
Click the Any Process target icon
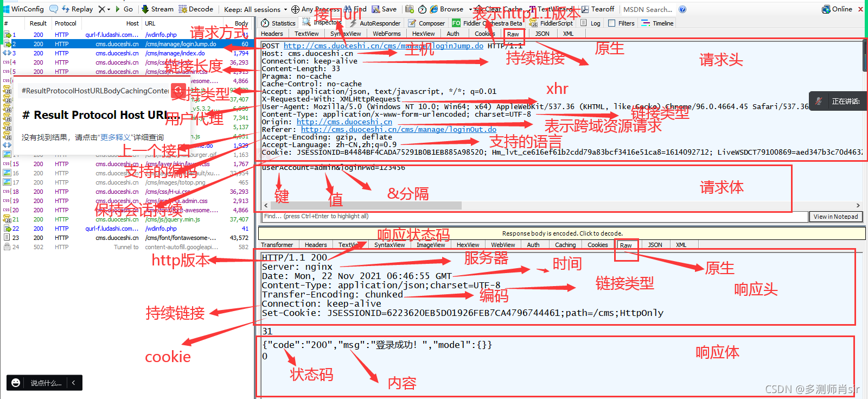(295, 9)
